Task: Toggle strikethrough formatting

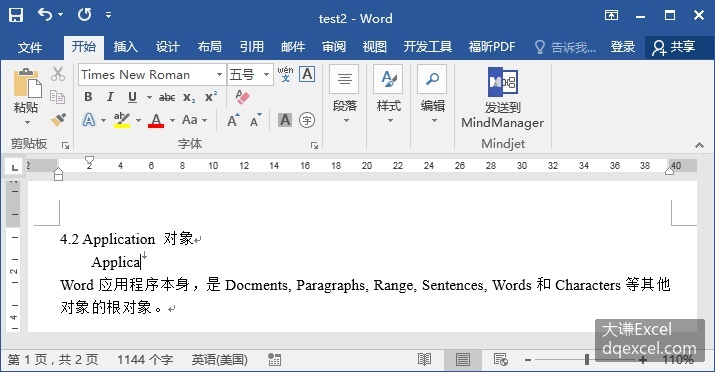Action: tap(167, 97)
